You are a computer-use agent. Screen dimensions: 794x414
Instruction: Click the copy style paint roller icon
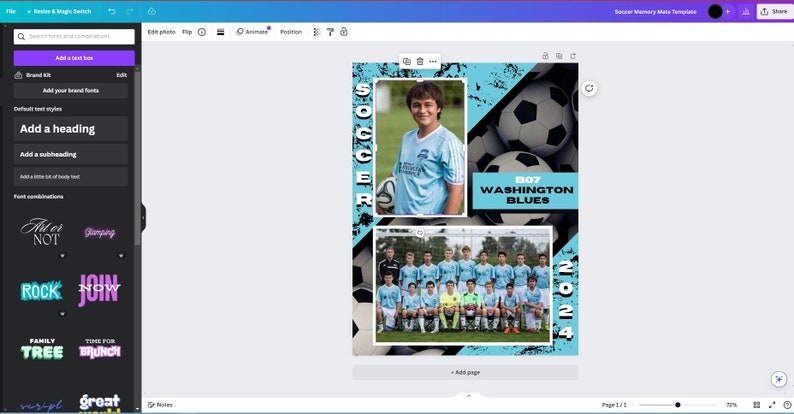click(x=330, y=32)
